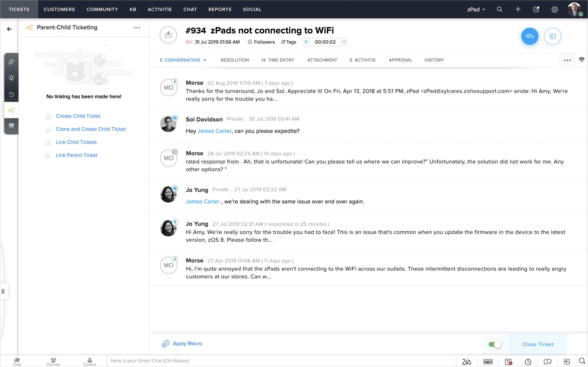Open the comment icon next to reply
Viewport: 588px width, 367px height.
pyautogui.click(x=552, y=36)
